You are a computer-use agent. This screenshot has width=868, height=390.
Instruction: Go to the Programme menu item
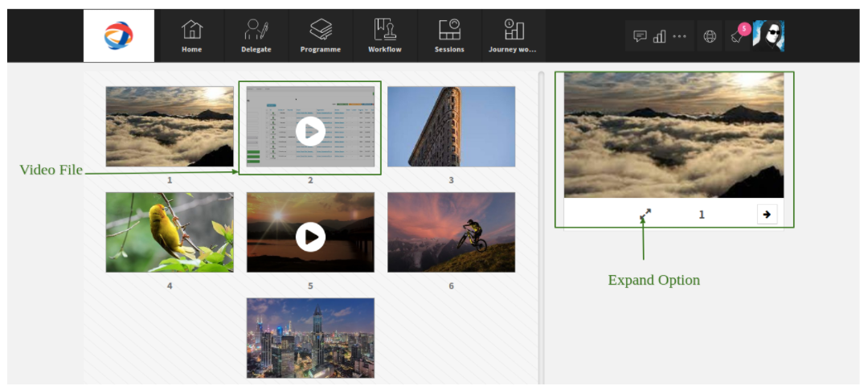coord(321,35)
